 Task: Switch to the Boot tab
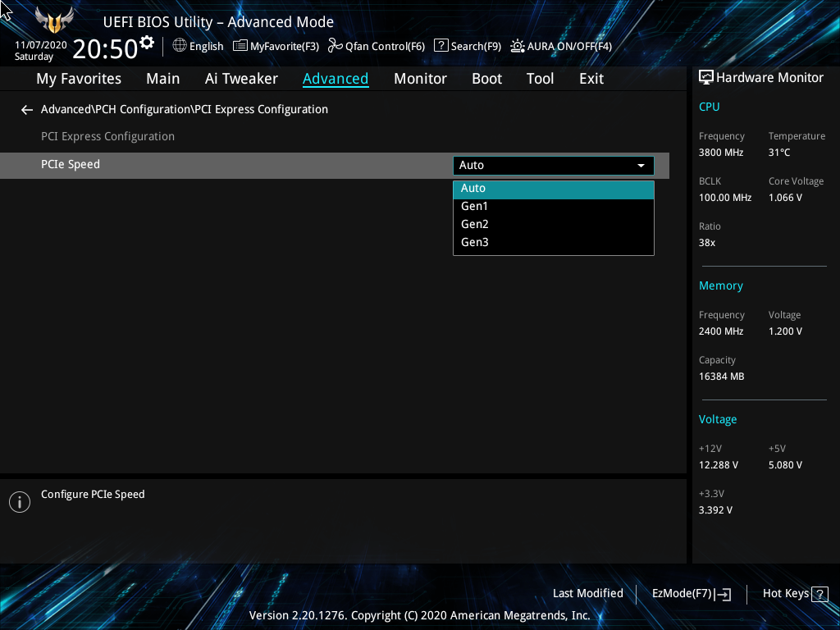[486, 79]
